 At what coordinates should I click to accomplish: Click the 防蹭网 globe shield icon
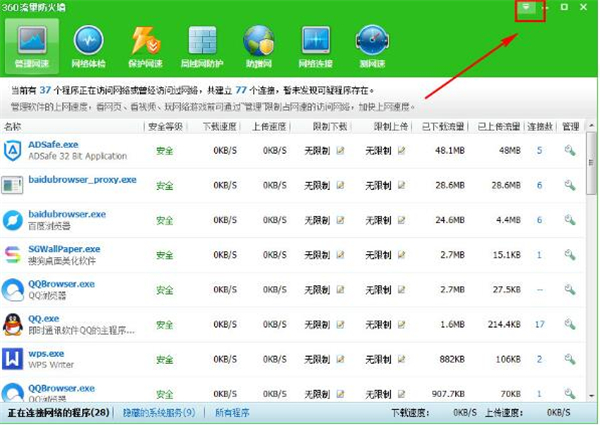pyautogui.click(x=259, y=46)
